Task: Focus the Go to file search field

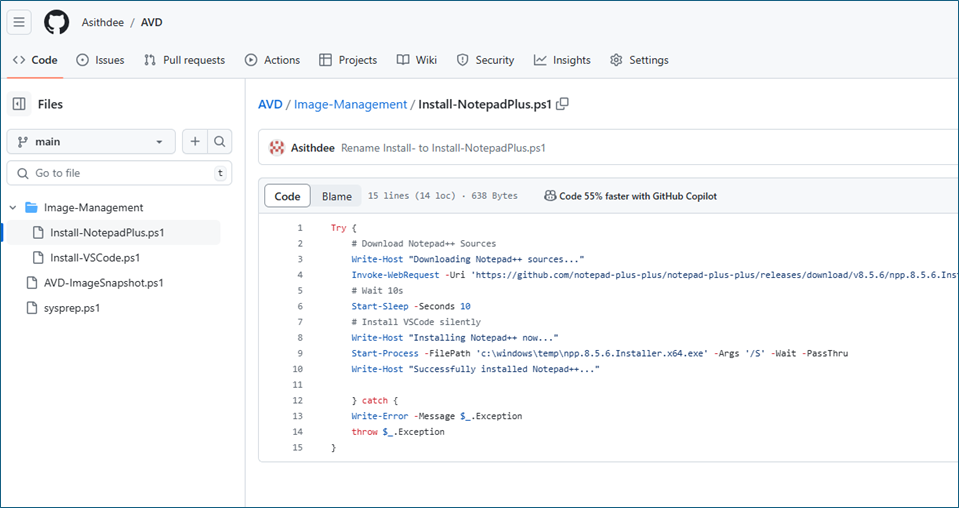Action: click(x=119, y=173)
